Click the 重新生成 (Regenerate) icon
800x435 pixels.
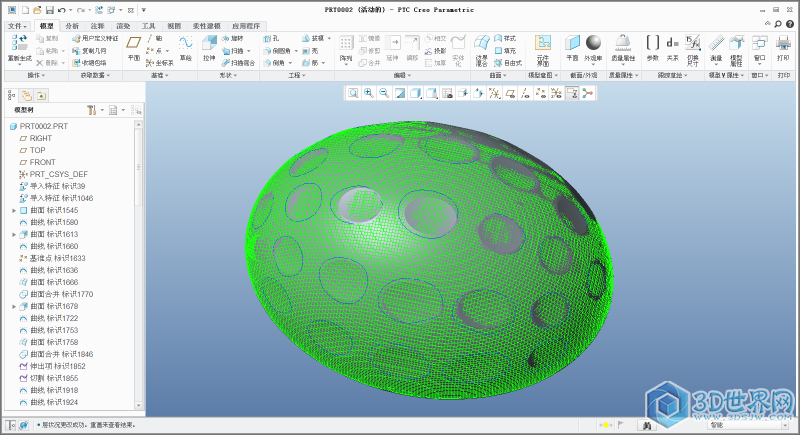click(x=19, y=44)
